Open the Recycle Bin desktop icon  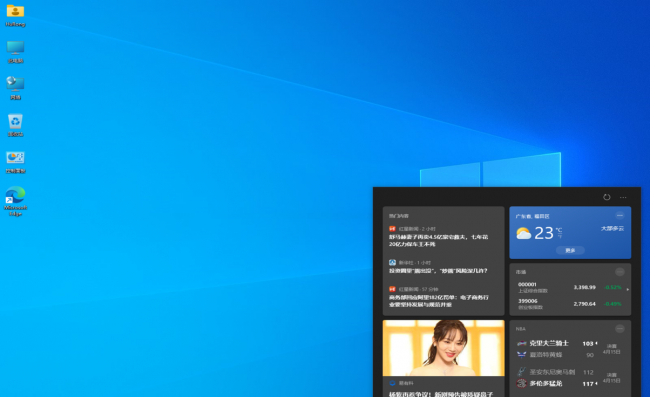[x=15, y=125]
